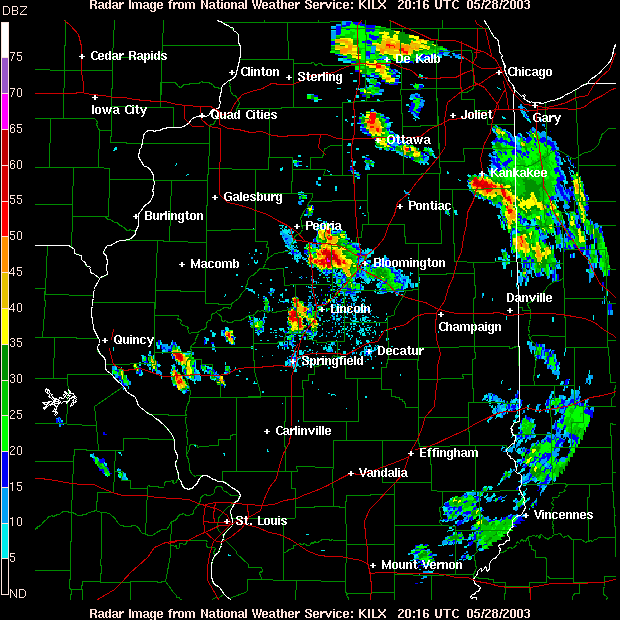
Task: Click the Galesburg city label
Action: [x=253, y=197]
